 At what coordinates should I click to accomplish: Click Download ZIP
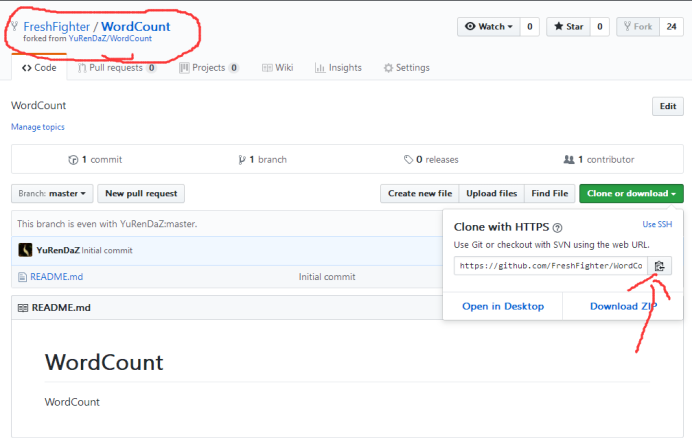point(623,307)
